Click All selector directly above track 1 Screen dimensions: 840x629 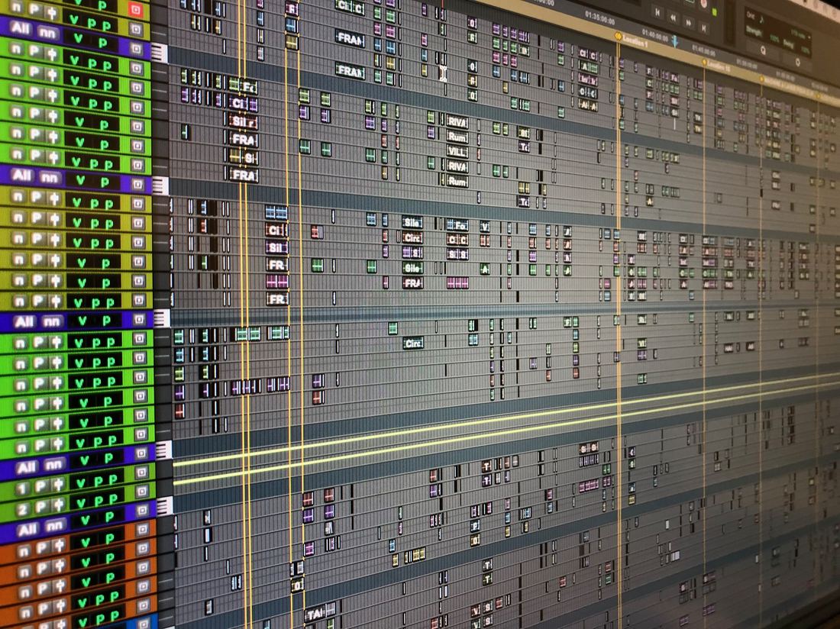coord(26,469)
